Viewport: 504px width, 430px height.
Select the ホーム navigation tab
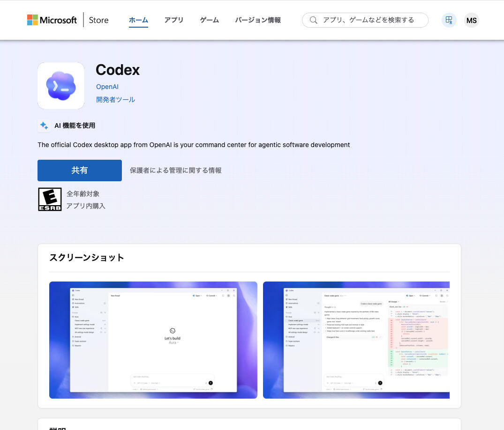138,20
